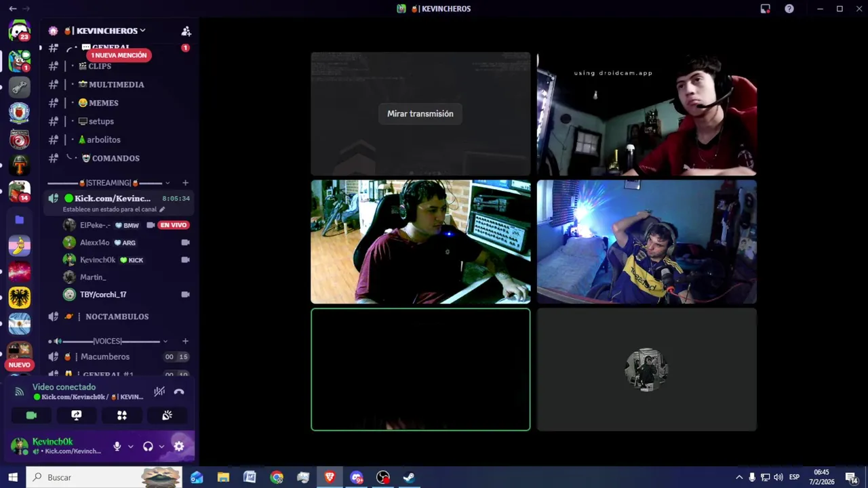
Task: Select the black green-outlined video tile
Action: (x=420, y=369)
